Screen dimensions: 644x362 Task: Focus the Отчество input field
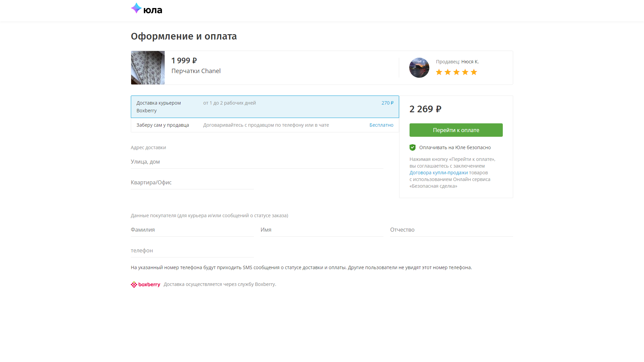click(451, 230)
